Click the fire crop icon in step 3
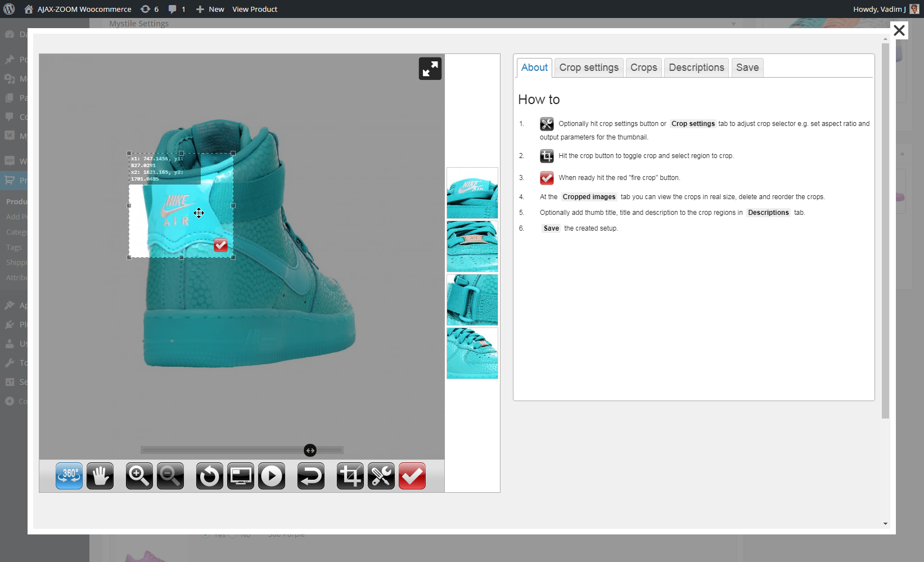Screen dimensions: 924x562 pos(547,178)
